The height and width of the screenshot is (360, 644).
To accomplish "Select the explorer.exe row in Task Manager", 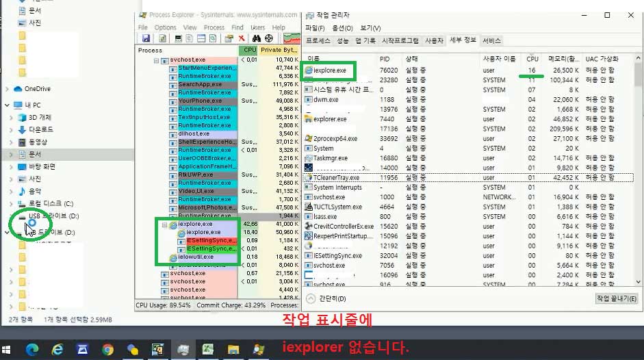I will tap(468, 119).
